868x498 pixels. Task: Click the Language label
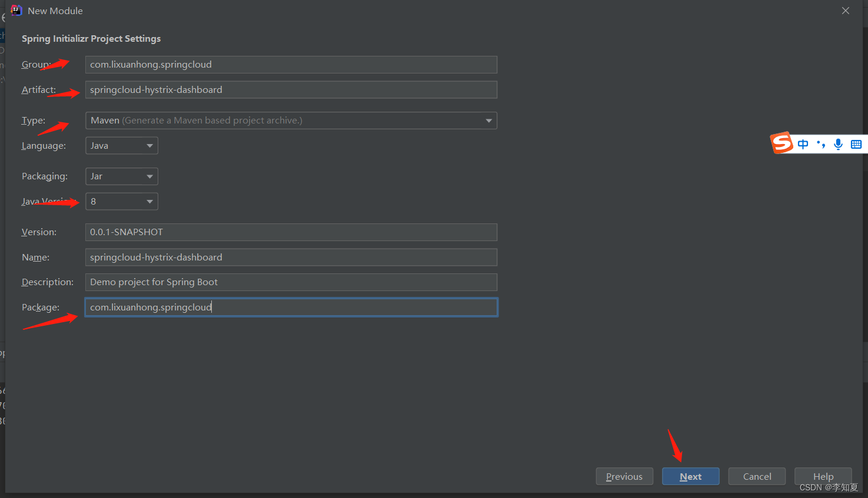click(44, 146)
